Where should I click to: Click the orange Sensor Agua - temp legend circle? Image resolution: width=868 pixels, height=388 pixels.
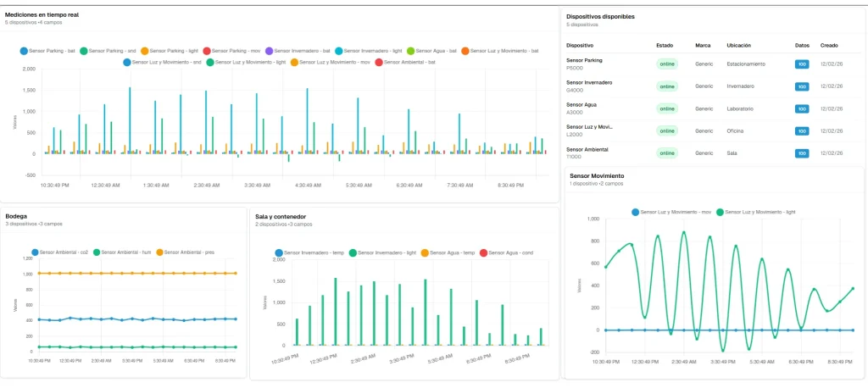click(425, 252)
